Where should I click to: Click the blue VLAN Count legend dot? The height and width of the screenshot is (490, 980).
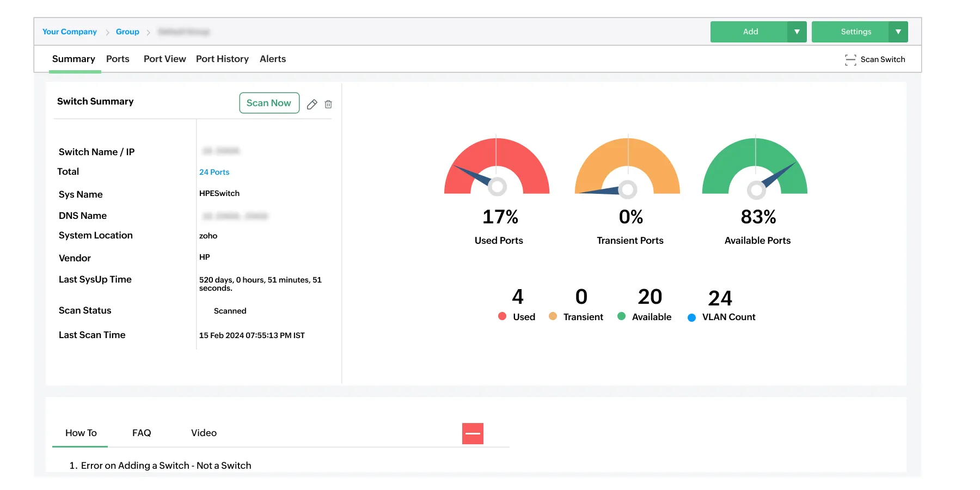coord(691,317)
